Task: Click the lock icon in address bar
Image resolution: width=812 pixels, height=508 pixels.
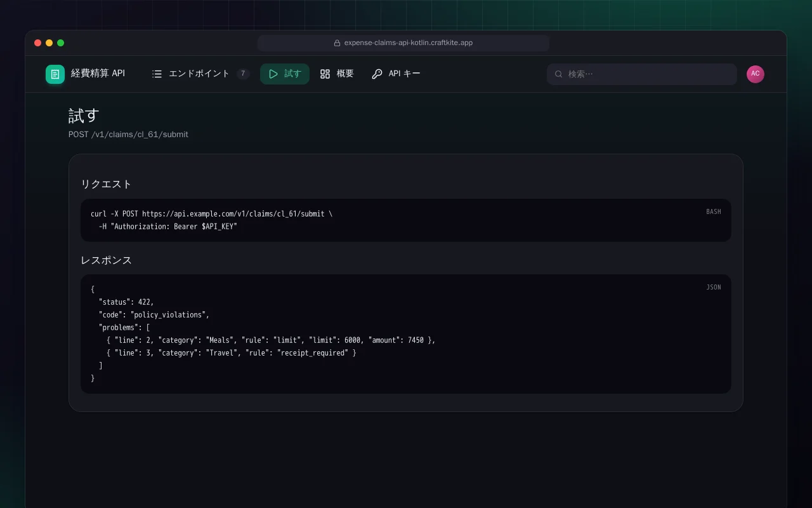Action: pyautogui.click(x=337, y=43)
